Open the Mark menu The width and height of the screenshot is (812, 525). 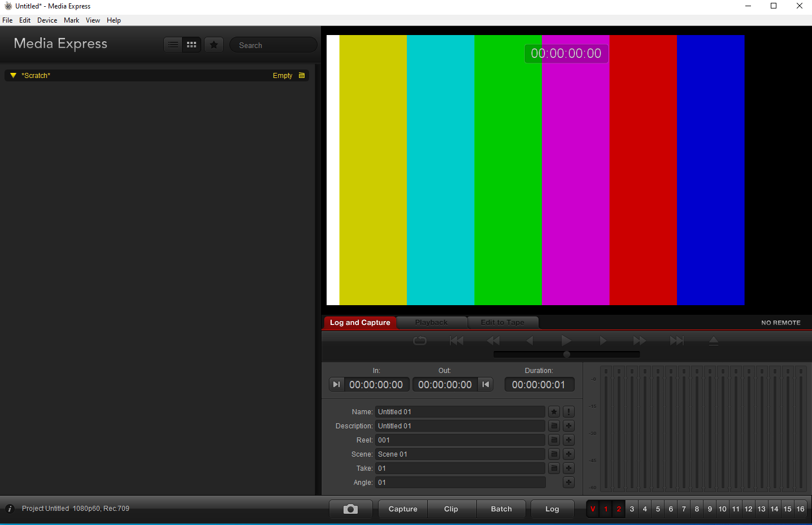71,20
